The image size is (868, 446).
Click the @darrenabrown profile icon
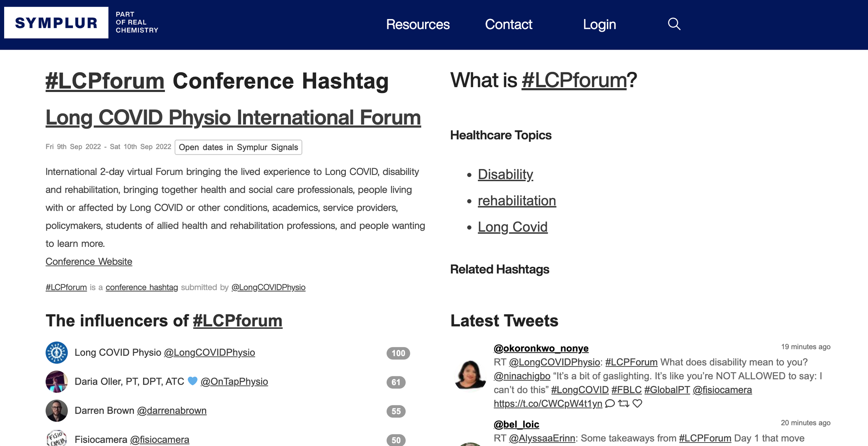click(56, 410)
